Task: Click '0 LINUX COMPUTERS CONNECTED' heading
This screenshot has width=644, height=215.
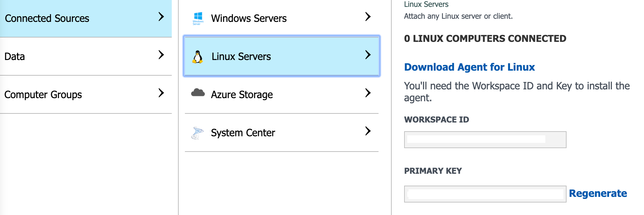Action: coord(485,38)
